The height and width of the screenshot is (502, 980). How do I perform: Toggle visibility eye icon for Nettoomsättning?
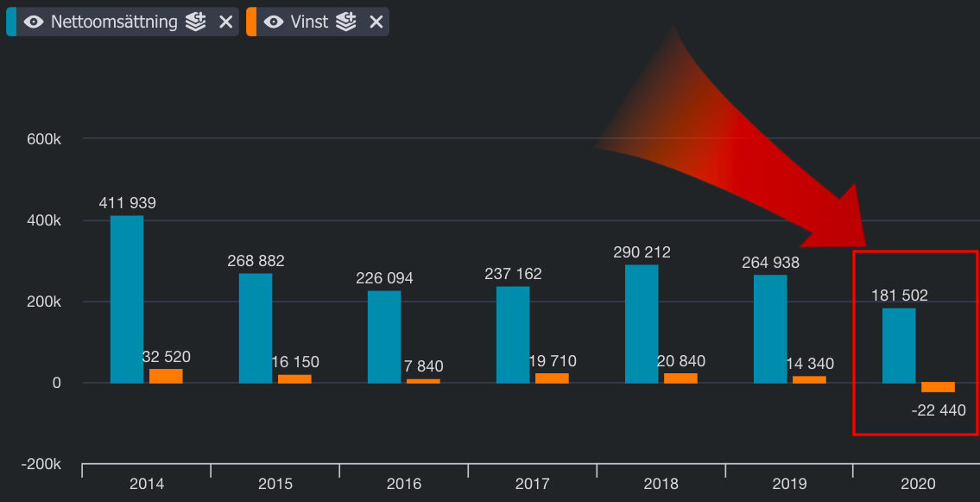click(x=34, y=22)
